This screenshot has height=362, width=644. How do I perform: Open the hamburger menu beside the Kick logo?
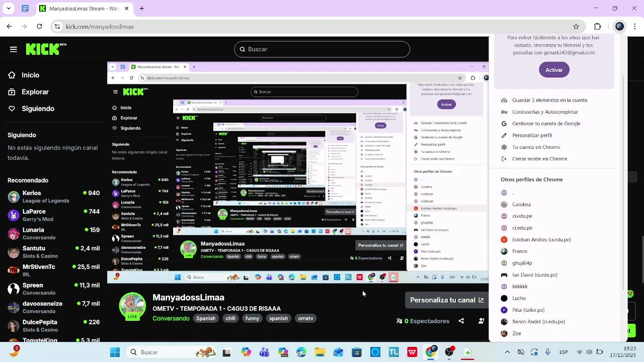[x=14, y=49]
